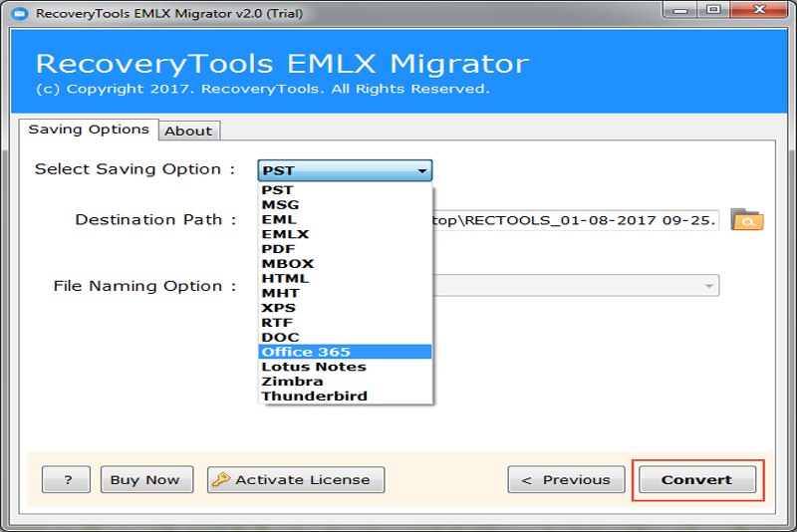Select Thunderbird saving option

point(345,396)
